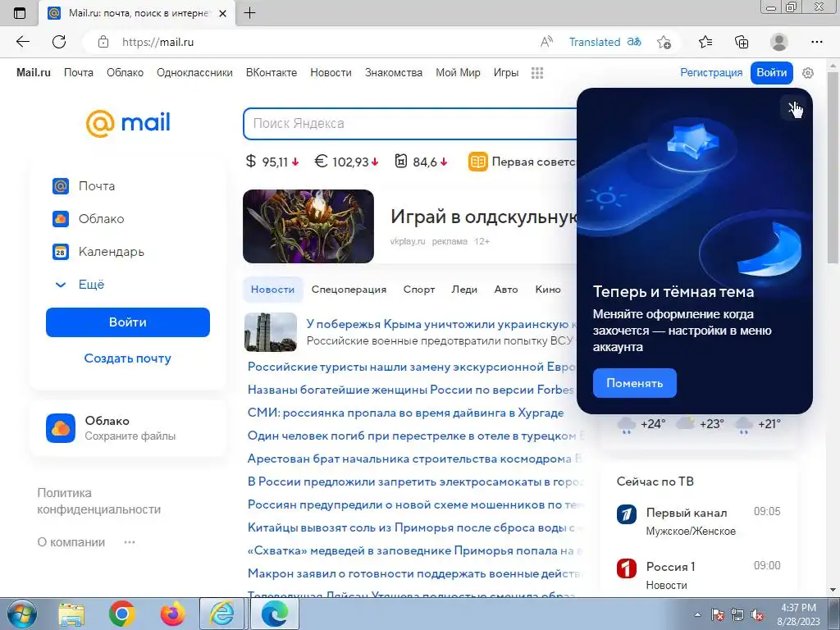This screenshot has height=630, width=840.
Task: Open the Крым news thumbnail image
Action: [271, 332]
